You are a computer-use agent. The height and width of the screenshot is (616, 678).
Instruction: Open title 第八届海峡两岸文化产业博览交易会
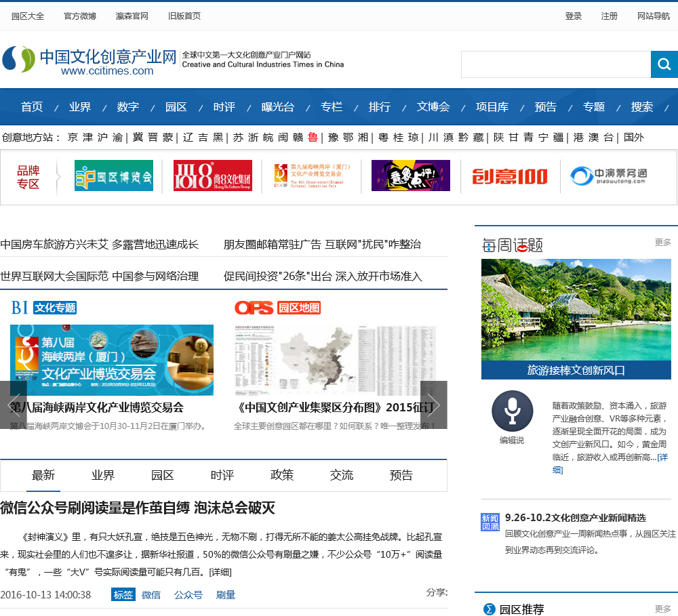pos(97,407)
